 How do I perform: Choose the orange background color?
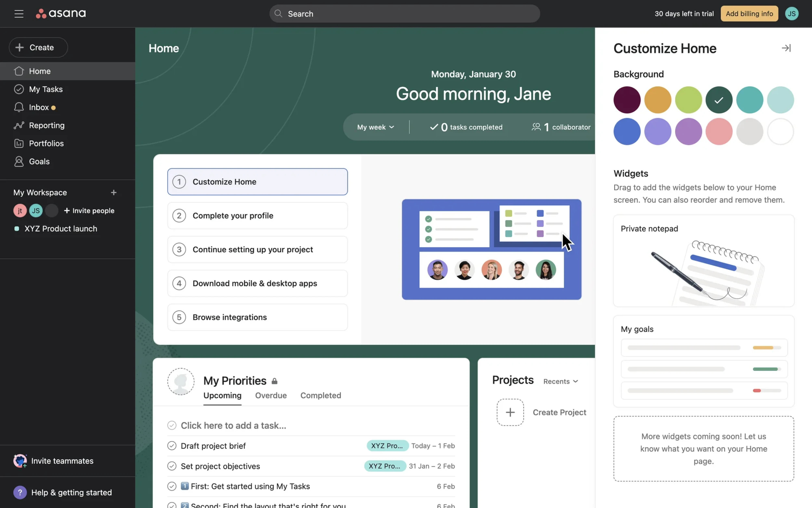[657, 100]
